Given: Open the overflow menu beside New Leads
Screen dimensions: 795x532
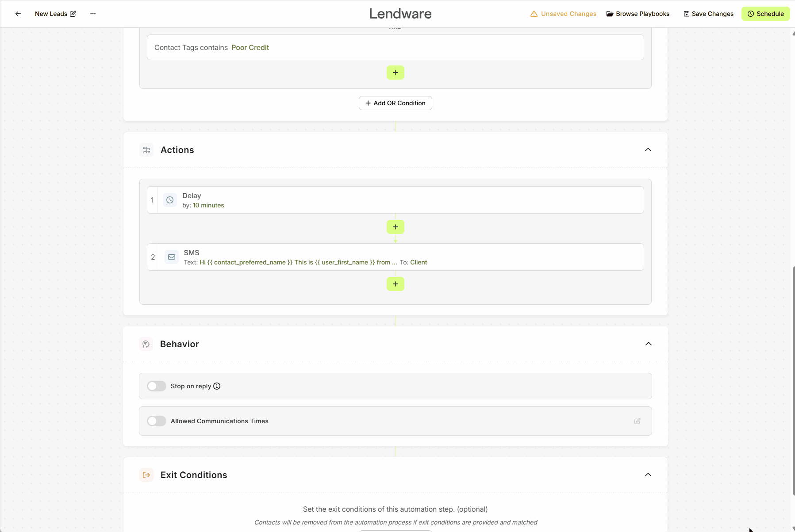Looking at the screenshot, I should (93, 14).
